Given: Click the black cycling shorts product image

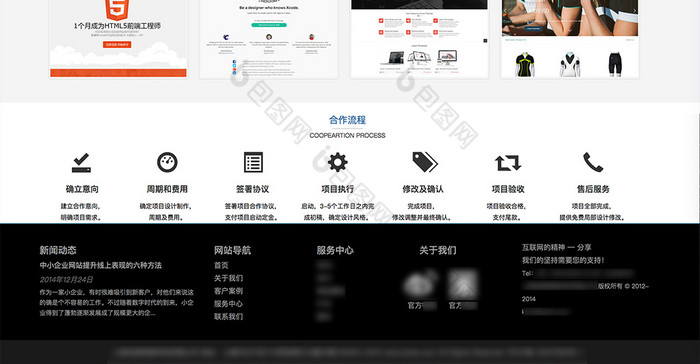Looking at the screenshot, I should coord(615,64).
